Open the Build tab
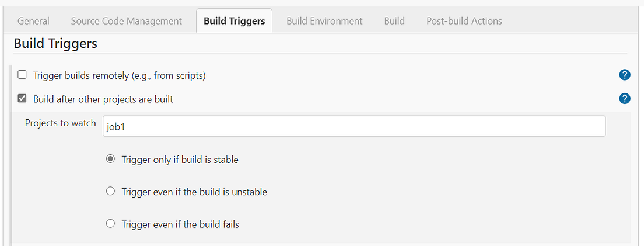 (x=394, y=21)
